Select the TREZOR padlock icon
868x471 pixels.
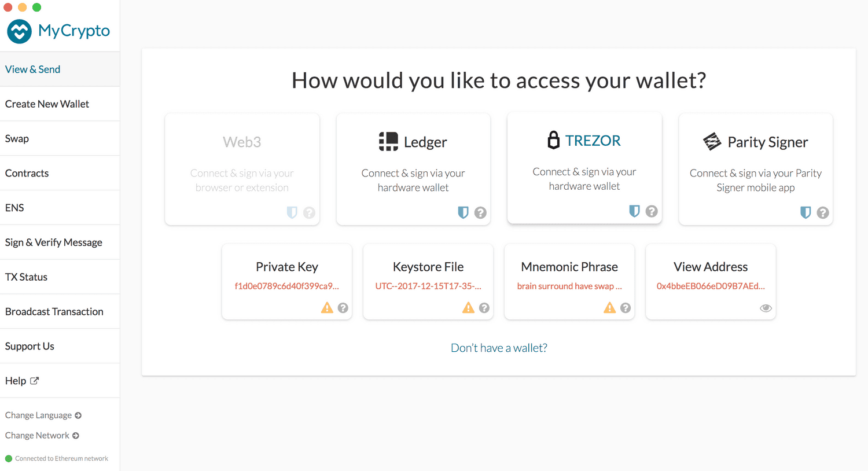(x=554, y=139)
